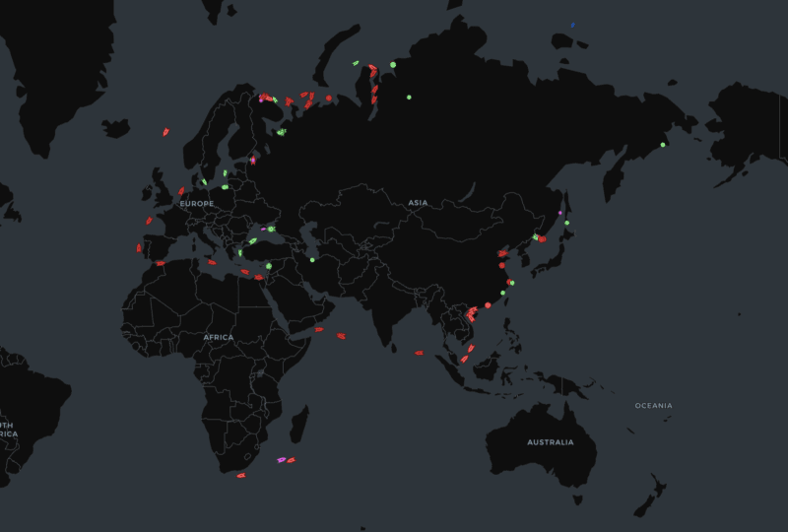Click the red ship at the Strait of Gibraltar
The height and width of the screenshot is (532, 788).
(160, 263)
